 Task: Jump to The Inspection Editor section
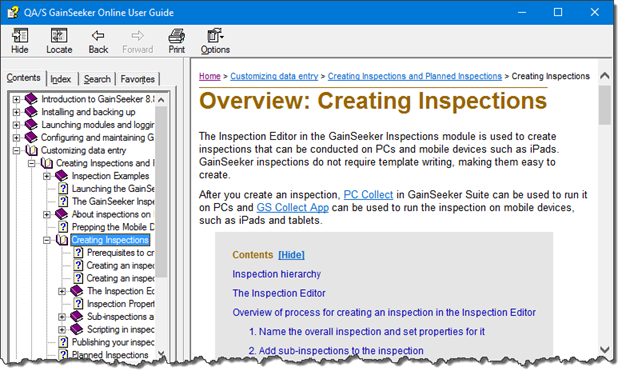coord(279,293)
